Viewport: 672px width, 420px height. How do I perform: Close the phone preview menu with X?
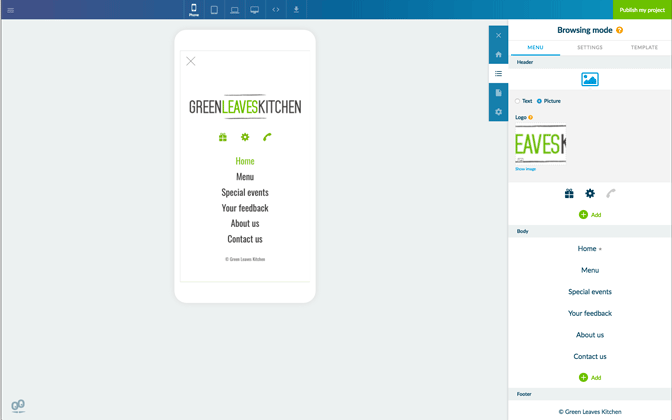(191, 61)
